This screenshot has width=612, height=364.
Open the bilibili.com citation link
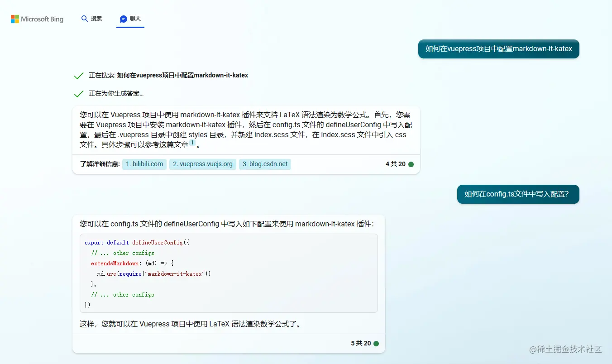144,164
